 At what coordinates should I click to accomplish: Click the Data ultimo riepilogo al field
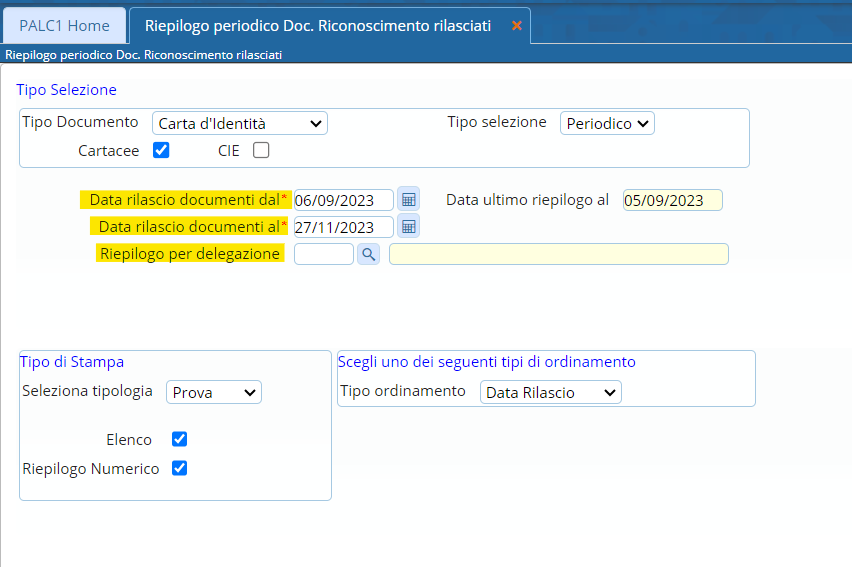(672, 200)
